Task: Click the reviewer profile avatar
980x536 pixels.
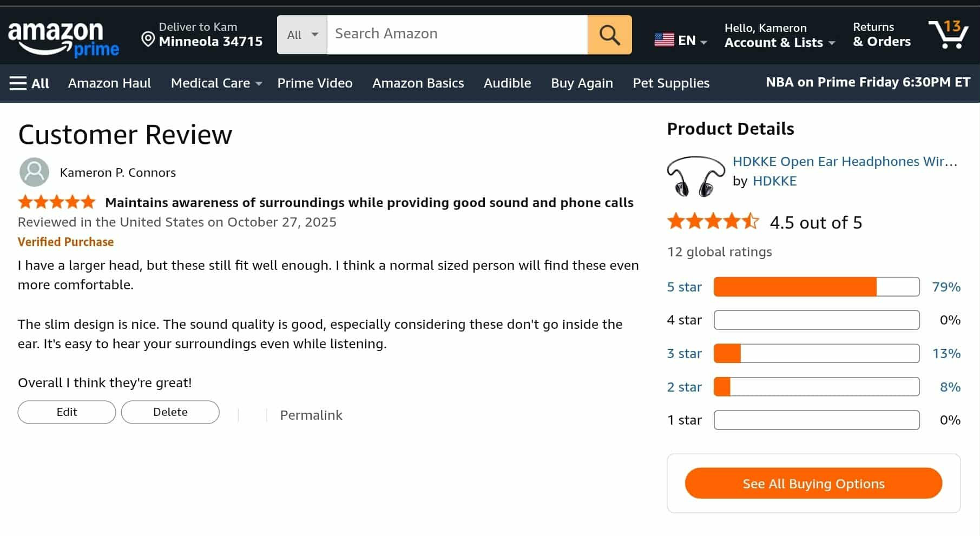Action: [34, 172]
